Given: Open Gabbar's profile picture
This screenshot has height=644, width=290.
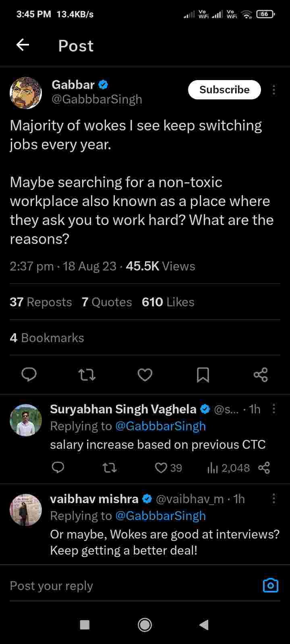Looking at the screenshot, I should 26,93.
